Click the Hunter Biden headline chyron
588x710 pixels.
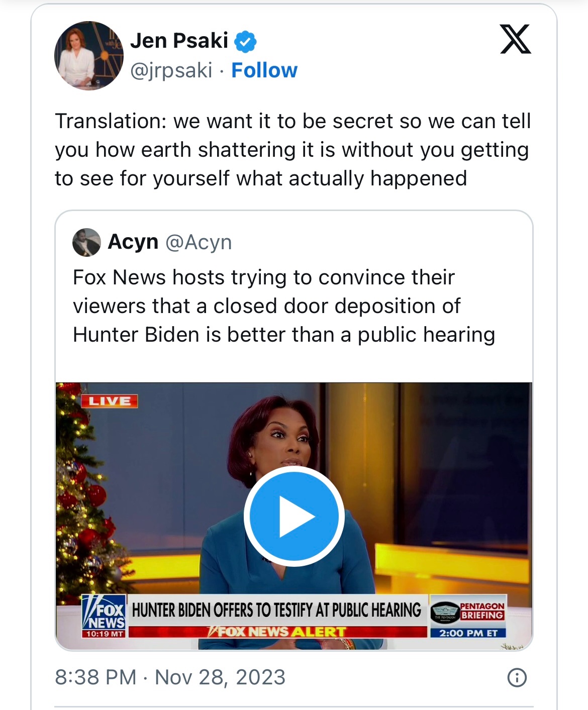[x=276, y=610]
